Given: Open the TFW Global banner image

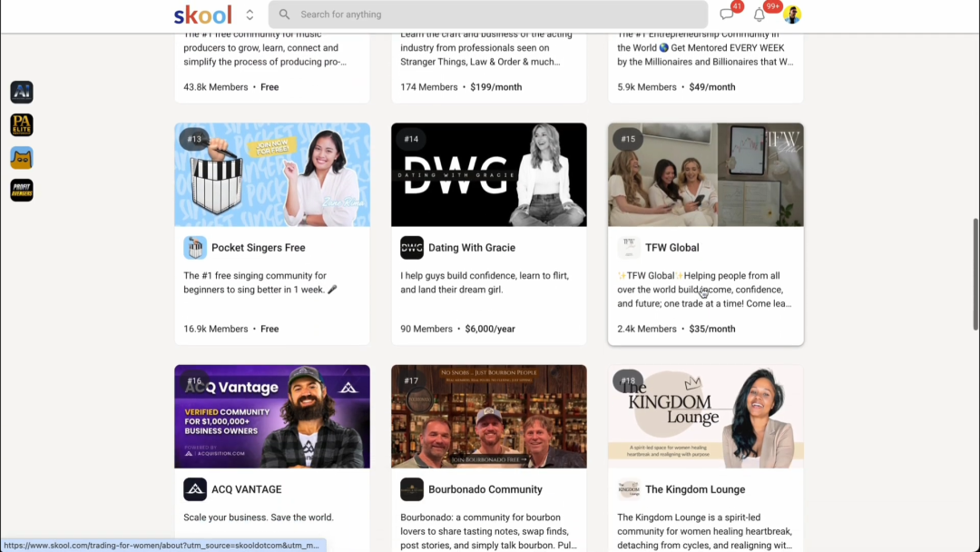Looking at the screenshot, I should coord(706,174).
